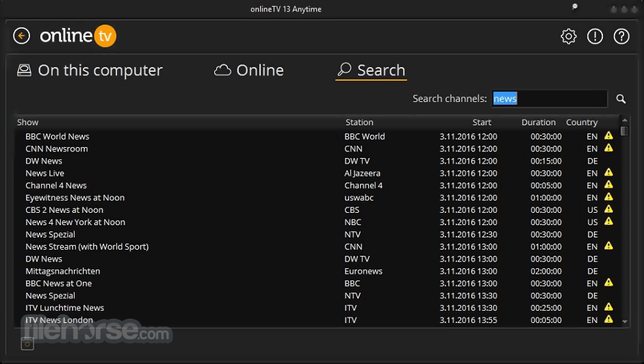Select News Spezial show at 12:30
The image size is (644, 364).
[x=50, y=235]
